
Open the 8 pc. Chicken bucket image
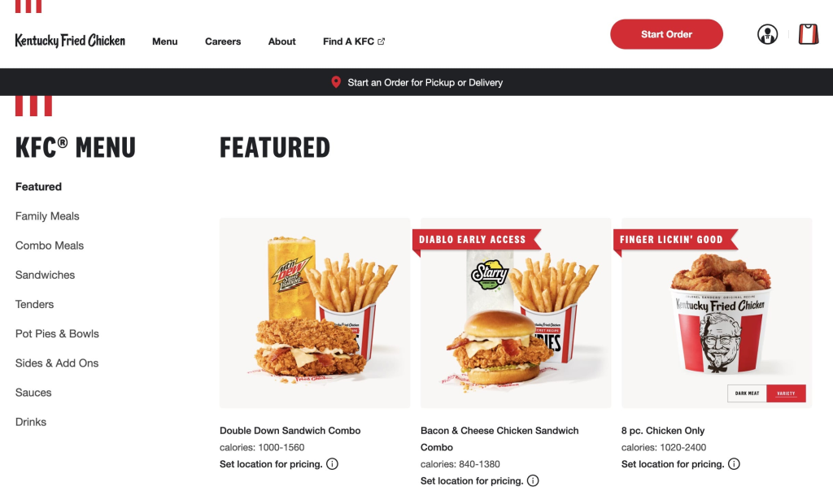[716, 313]
